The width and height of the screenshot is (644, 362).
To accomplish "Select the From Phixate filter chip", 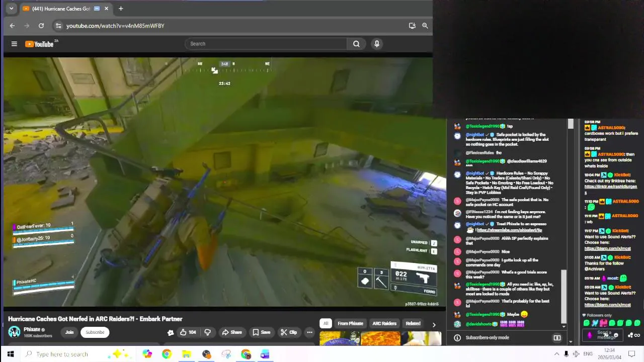I will pos(350,323).
